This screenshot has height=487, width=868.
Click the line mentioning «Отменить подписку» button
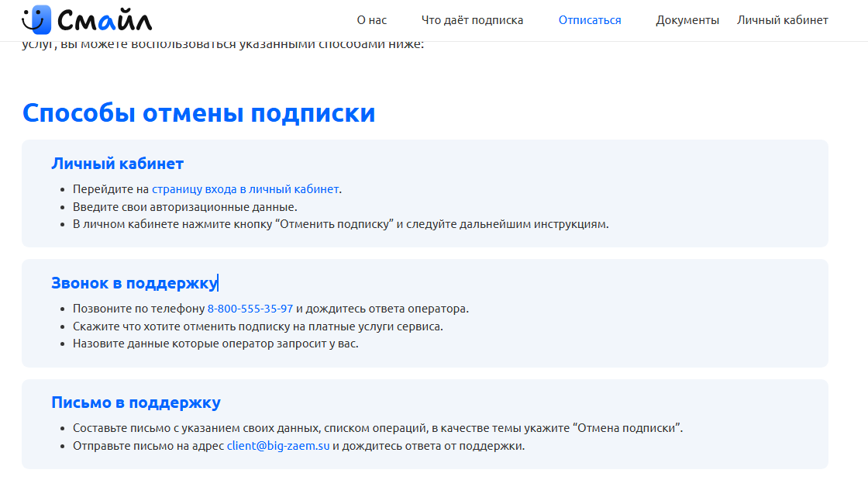[x=340, y=224]
